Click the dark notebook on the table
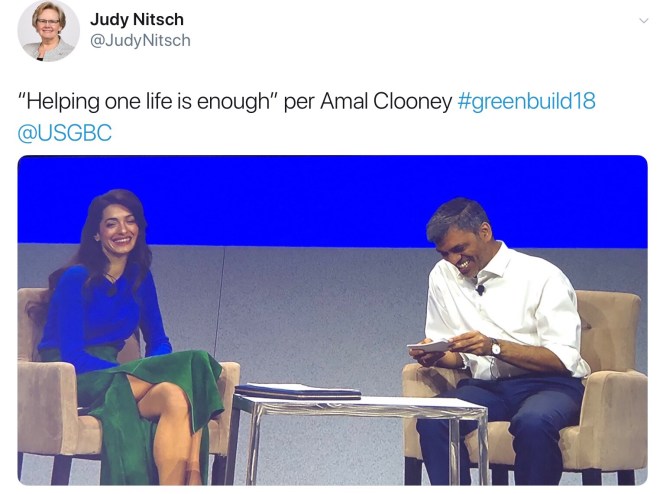Screen dimensions: 663x494 click(x=297, y=391)
